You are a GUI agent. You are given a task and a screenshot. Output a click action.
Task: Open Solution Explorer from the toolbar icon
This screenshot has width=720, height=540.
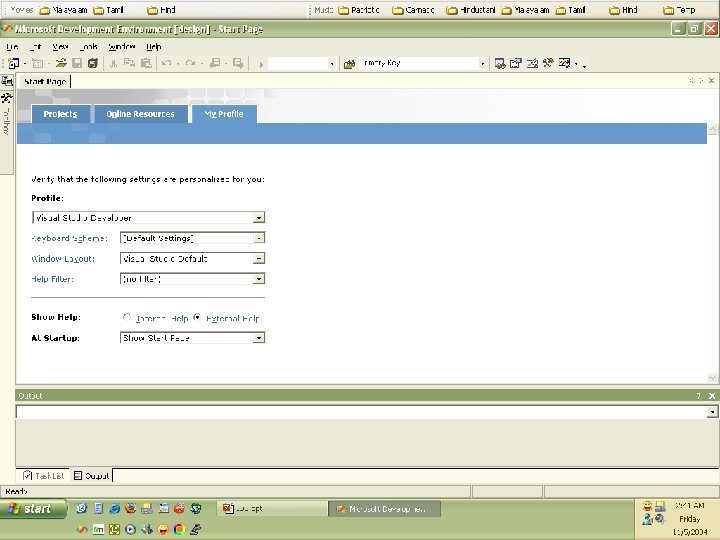pyautogui.click(x=500, y=63)
